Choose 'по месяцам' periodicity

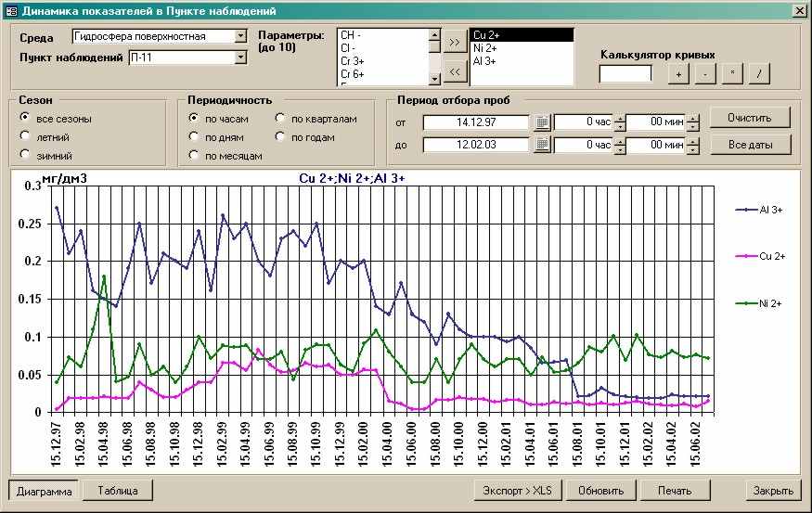click(193, 154)
